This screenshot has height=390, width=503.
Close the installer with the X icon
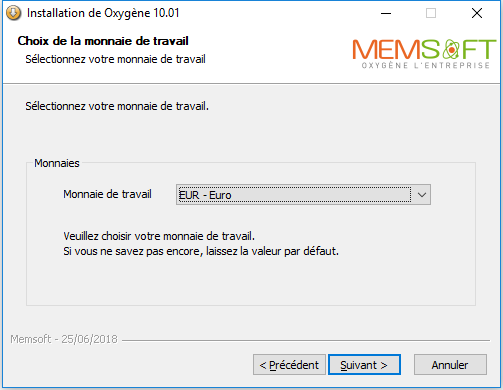coord(477,13)
